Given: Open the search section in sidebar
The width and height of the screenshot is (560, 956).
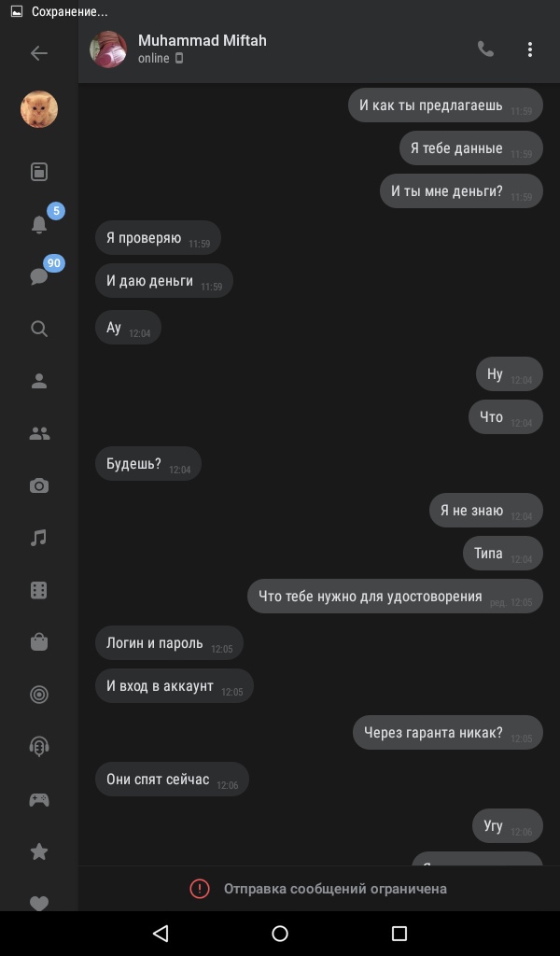Looking at the screenshot, I should pos(39,329).
